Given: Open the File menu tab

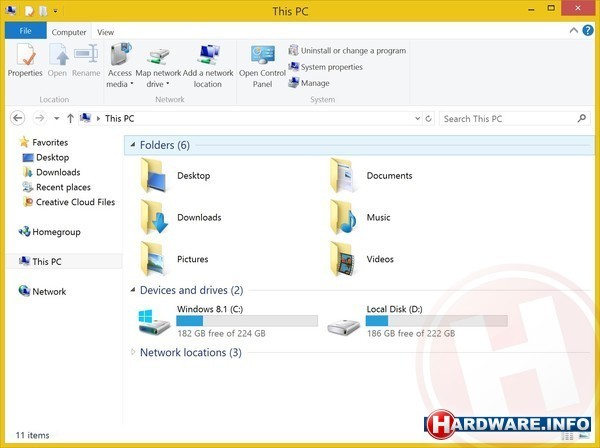Looking at the screenshot, I should coord(26,31).
